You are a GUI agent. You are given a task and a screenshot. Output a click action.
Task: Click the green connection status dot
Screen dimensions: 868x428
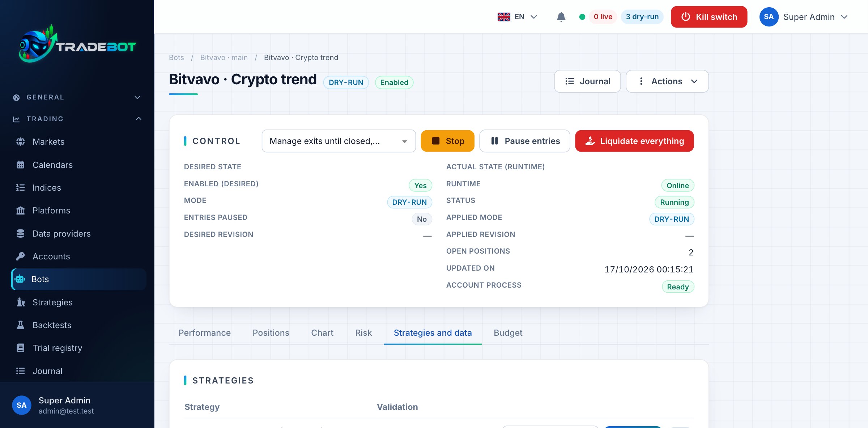[x=582, y=17]
